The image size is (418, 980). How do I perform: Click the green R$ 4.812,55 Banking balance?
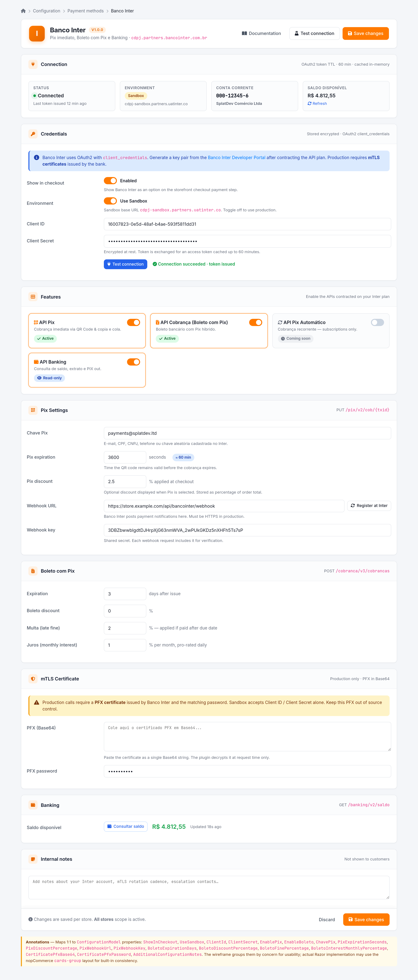tap(169, 827)
